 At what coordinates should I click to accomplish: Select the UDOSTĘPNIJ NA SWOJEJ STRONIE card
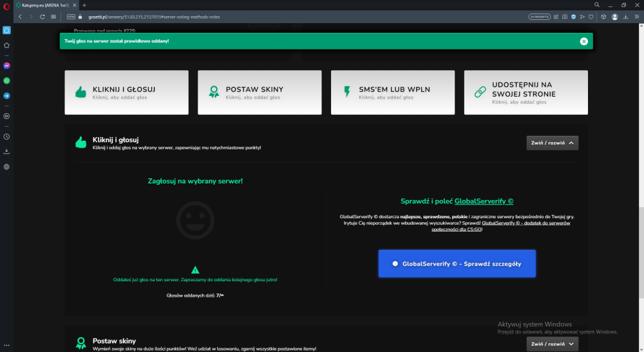[526, 92]
